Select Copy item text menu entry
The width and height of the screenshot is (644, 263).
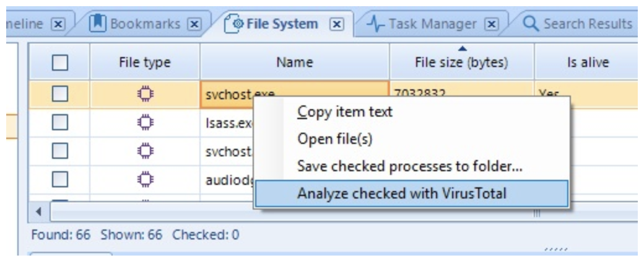coord(345,112)
